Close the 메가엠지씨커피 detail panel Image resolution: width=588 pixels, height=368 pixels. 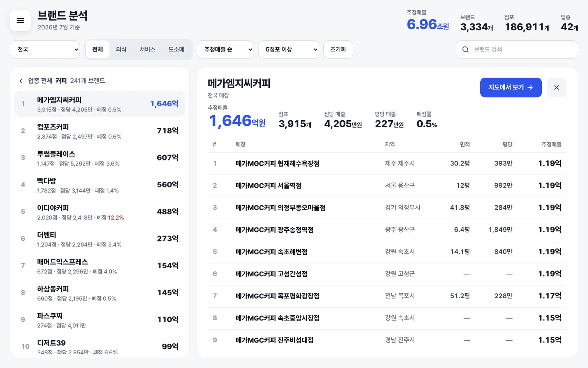point(556,88)
